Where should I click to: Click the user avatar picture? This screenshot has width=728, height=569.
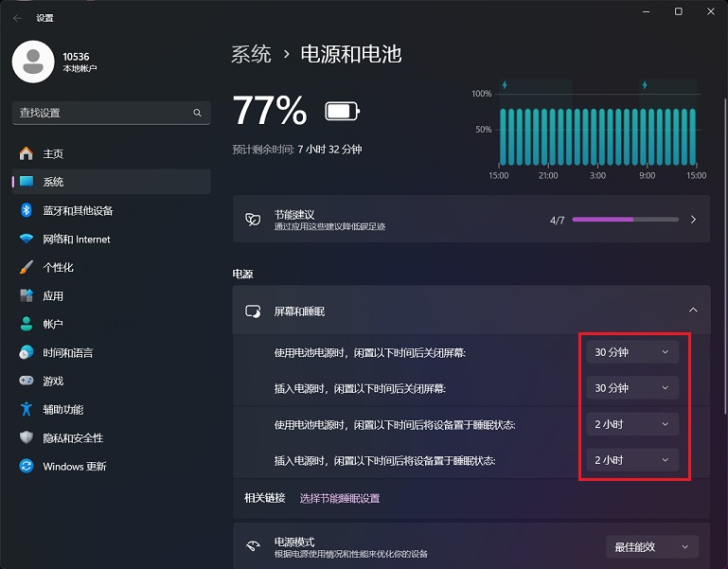pos(33,62)
